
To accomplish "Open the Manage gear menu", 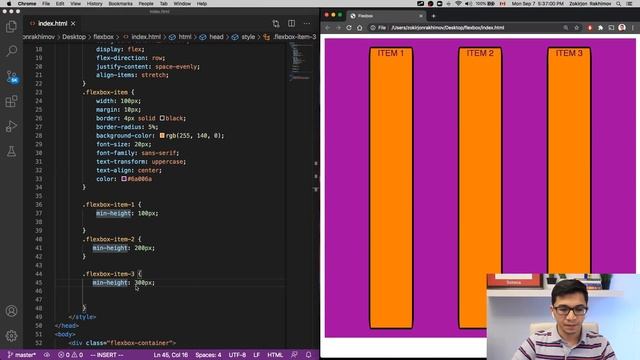I will pos(11,336).
